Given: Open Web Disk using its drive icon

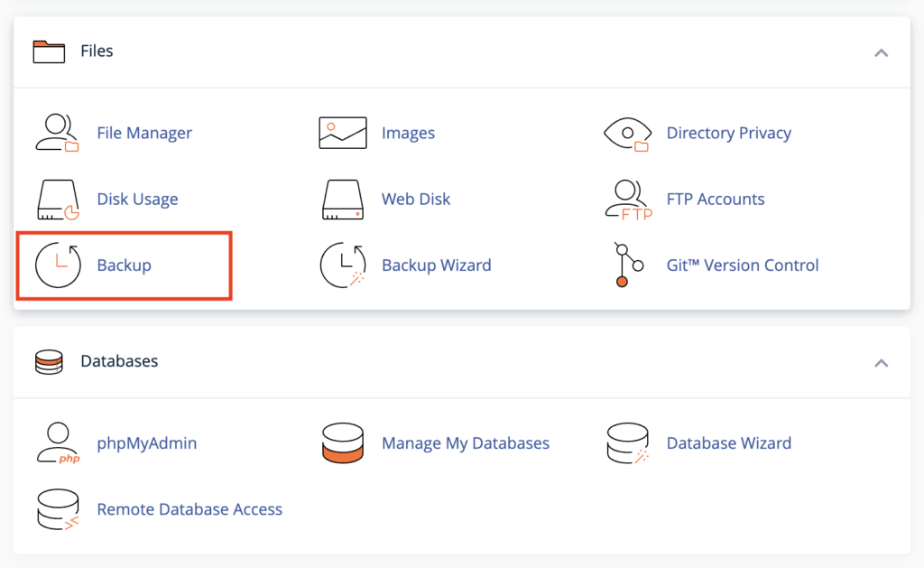Looking at the screenshot, I should point(343,199).
